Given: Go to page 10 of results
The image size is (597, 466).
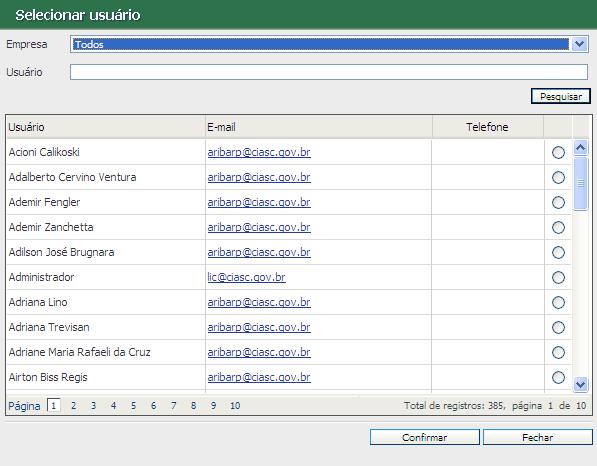Looking at the screenshot, I should pos(235,406).
